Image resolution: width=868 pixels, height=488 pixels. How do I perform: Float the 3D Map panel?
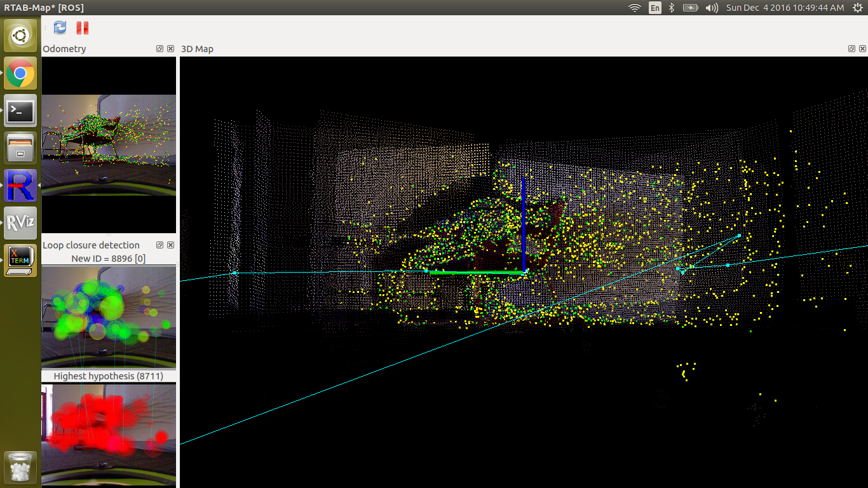pyautogui.click(x=851, y=49)
